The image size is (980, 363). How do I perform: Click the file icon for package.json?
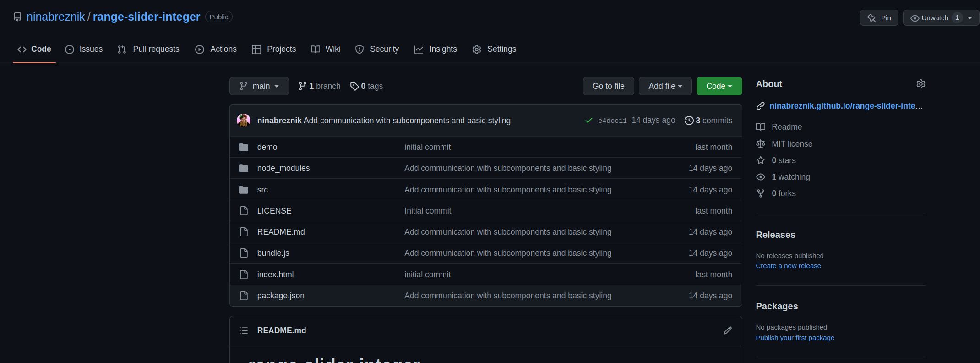pyautogui.click(x=244, y=296)
